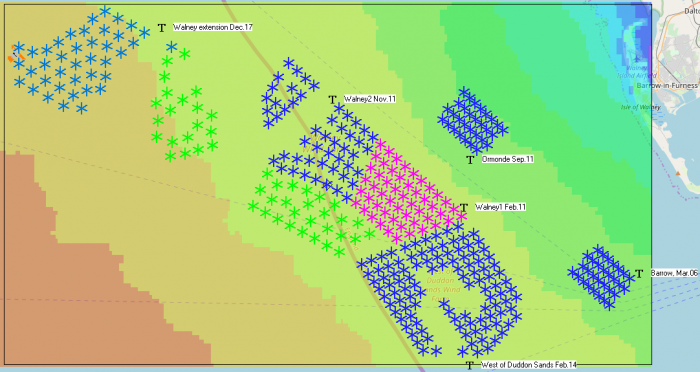Viewport: 700px width, 372px height.
Task: Select the T marker by West of Duddon Sands
Action: click(x=469, y=365)
